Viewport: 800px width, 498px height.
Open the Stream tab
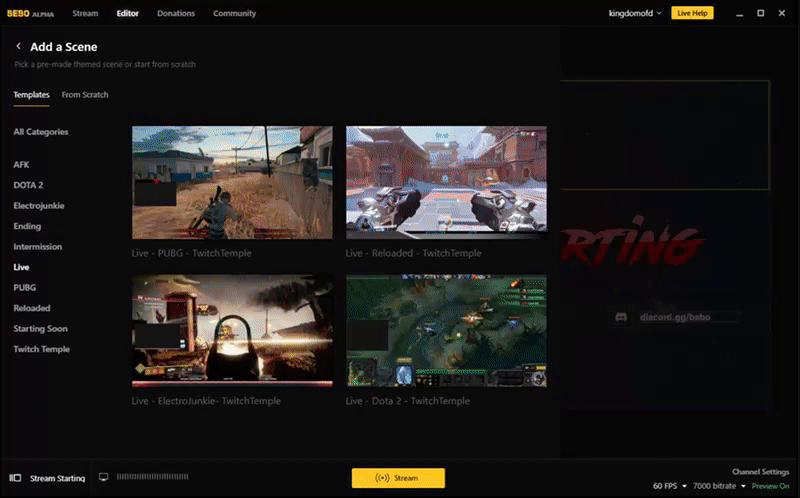point(85,13)
